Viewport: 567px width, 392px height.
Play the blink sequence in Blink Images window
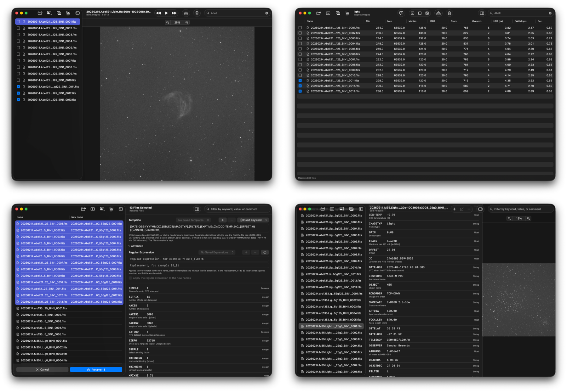[x=166, y=13]
